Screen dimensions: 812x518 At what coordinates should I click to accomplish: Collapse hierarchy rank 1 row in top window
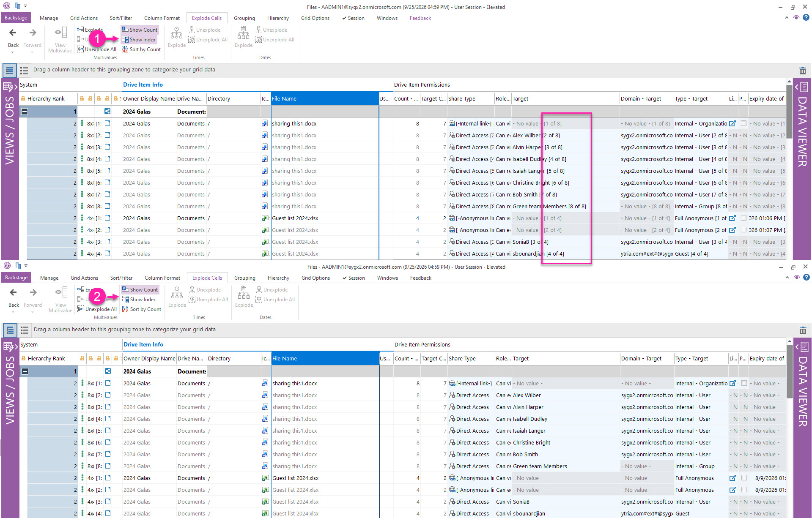(25, 112)
